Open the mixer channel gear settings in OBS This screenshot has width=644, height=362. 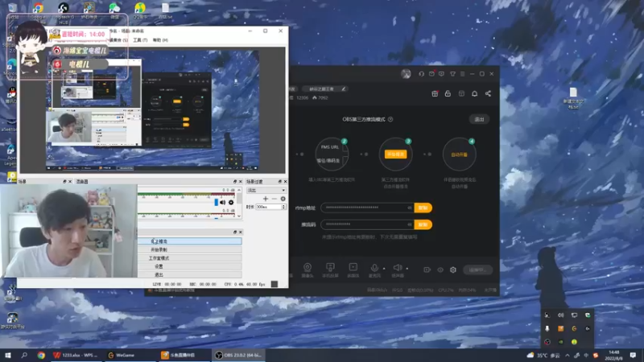(231, 203)
